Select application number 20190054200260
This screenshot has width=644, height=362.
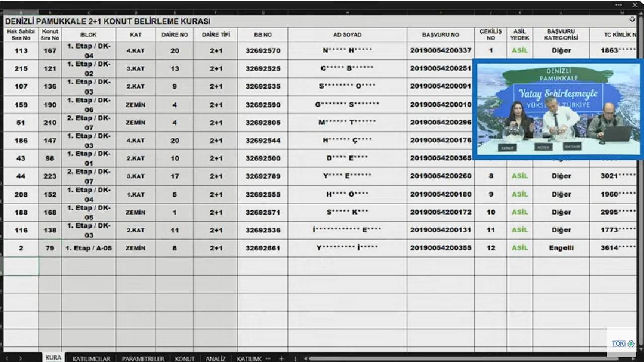pyautogui.click(x=441, y=176)
